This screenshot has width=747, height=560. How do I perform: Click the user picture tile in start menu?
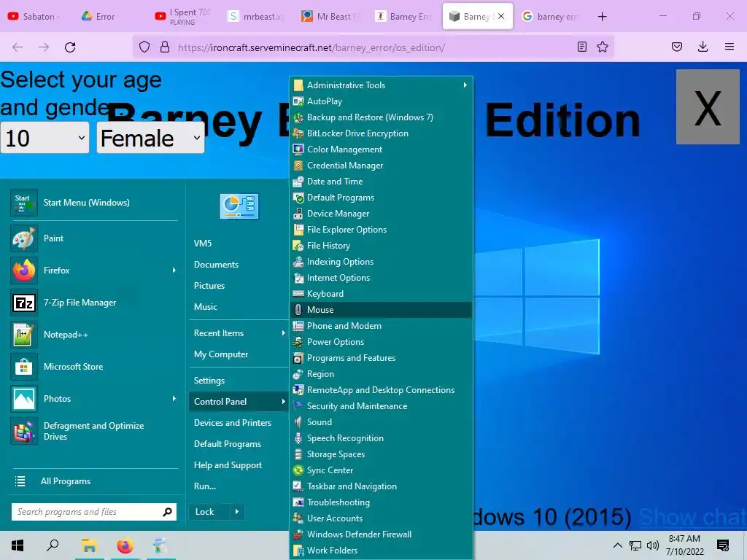(239, 206)
